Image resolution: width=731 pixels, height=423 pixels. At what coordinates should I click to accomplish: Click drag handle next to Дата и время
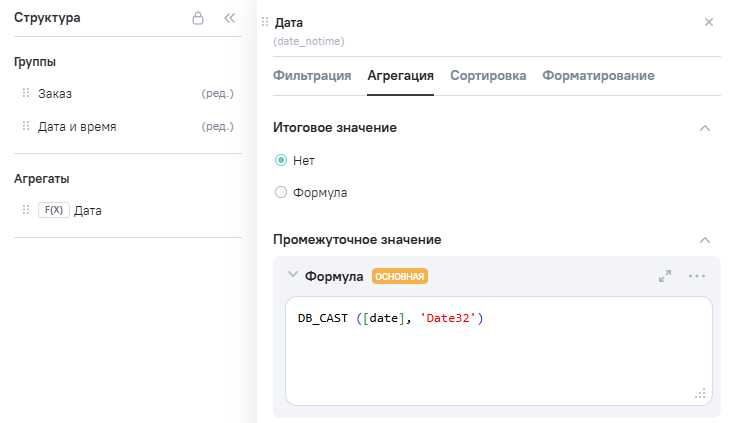coord(26,126)
